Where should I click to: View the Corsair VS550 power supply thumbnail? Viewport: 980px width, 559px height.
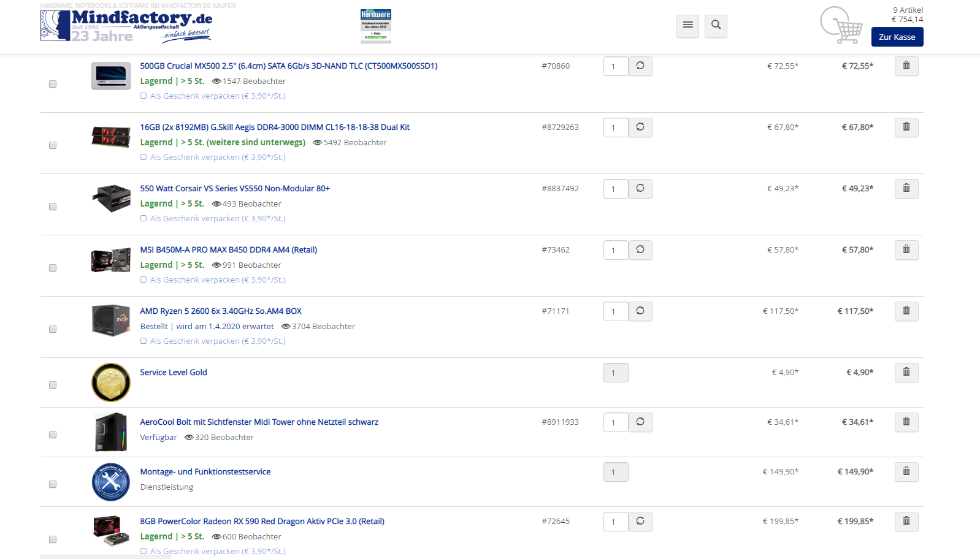click(x=111, y=199)
